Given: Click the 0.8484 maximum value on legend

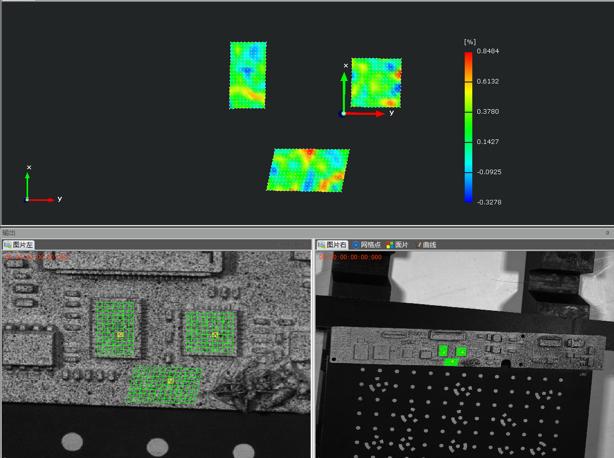Looking at the screenshot, I should point(488,51).
